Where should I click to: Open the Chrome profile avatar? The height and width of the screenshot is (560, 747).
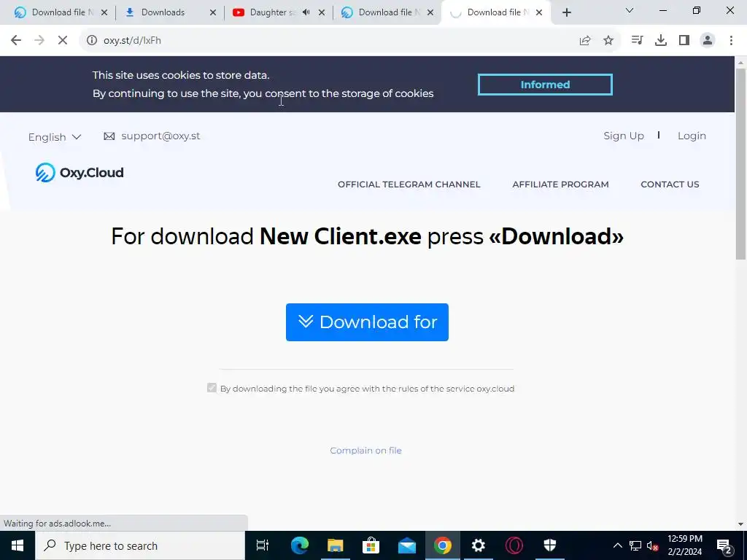tap(708, 41)
